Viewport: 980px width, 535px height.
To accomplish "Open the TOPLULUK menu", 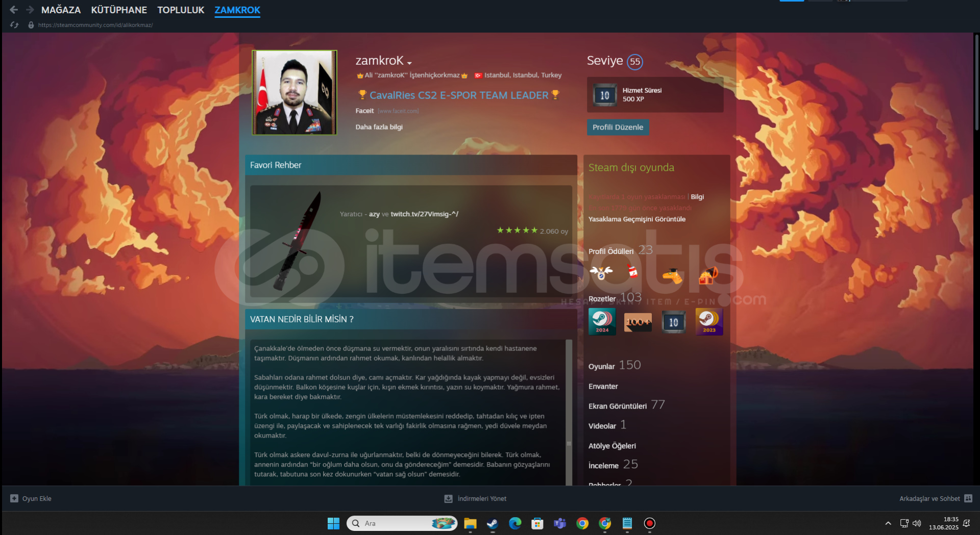I will [181, 10].
